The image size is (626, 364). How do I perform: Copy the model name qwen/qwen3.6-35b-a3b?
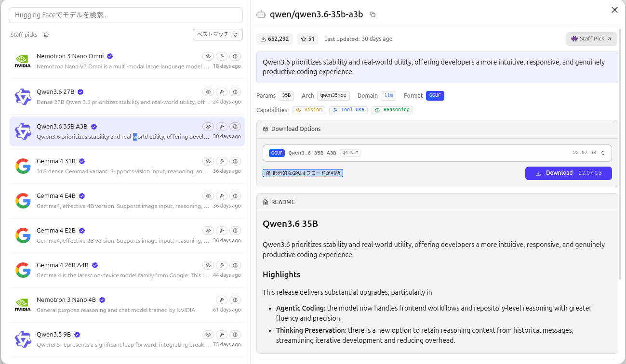[x=373, y=14]
